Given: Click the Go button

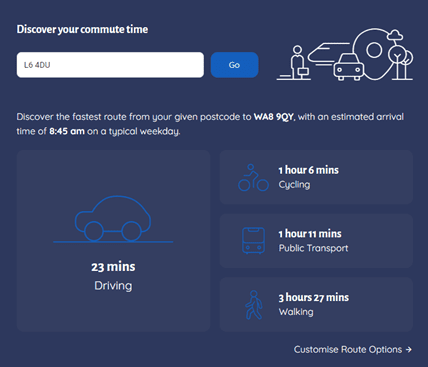Looking at the screenshot, I should 234,65.
